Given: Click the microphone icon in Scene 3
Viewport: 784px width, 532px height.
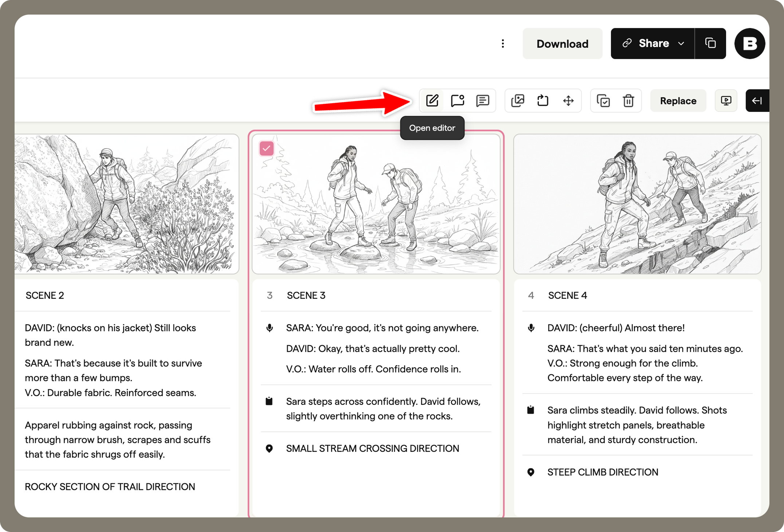Looking at the screenshot, I should click(x=270, y=328).
